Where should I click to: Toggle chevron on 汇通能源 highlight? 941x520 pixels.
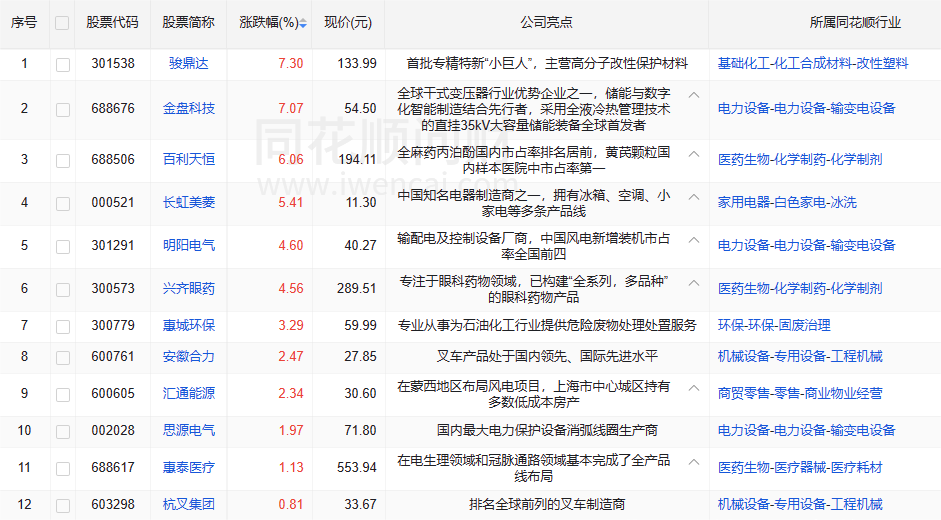(694, 388)
